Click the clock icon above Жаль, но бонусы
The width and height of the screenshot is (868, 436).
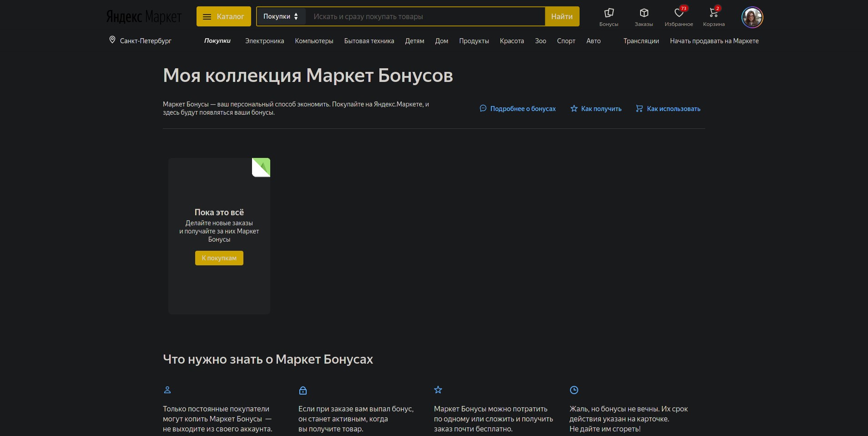pos(574,390)
